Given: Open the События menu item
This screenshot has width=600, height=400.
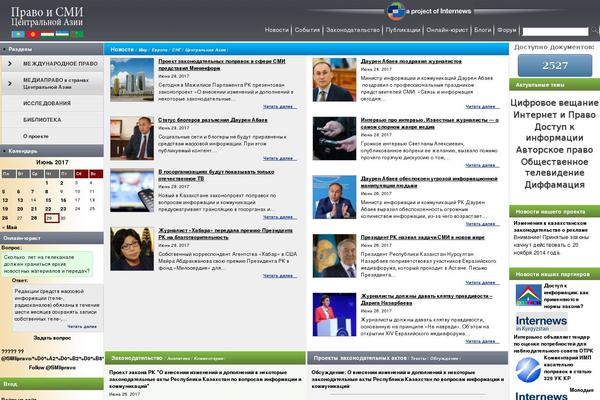Looking at the screenshot, I should tap(307, 30).
